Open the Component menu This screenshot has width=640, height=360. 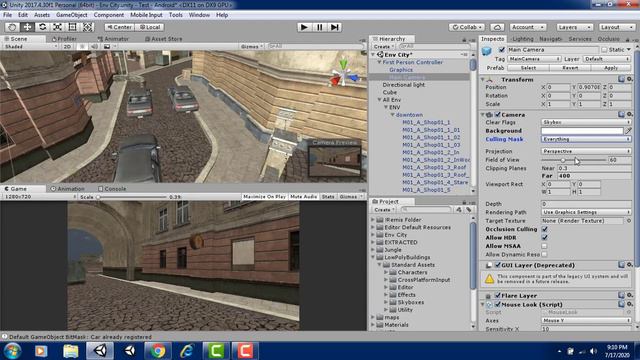click(x=109, y=15)
